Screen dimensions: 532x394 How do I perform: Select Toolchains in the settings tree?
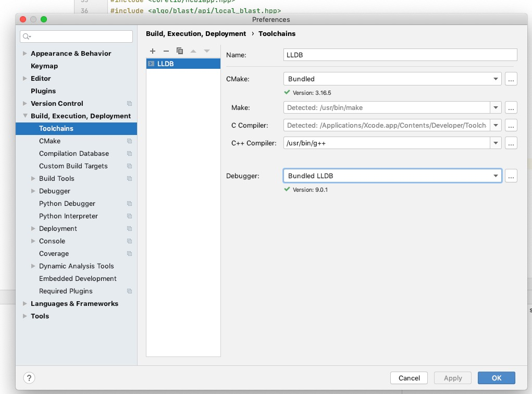point(77,129)
